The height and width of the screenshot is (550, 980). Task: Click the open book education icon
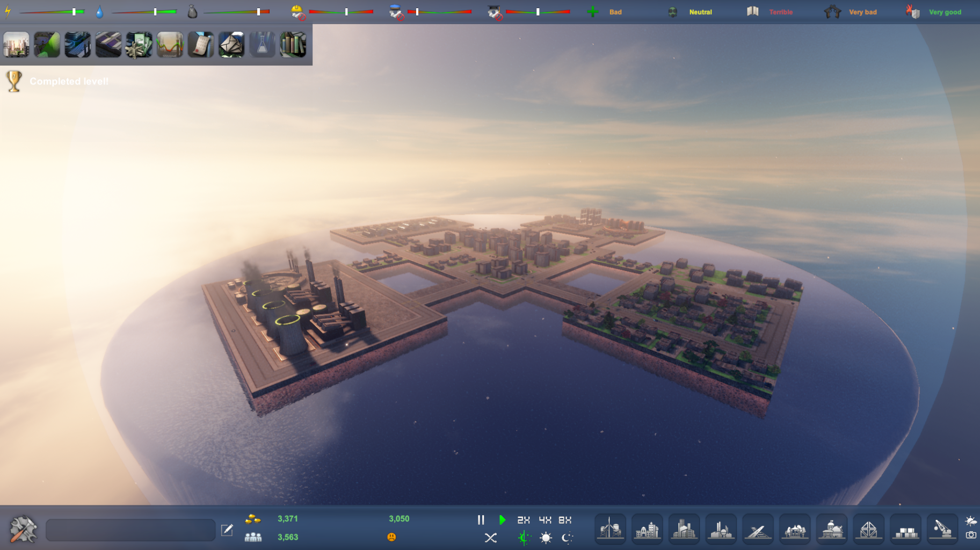click(753, 11)
